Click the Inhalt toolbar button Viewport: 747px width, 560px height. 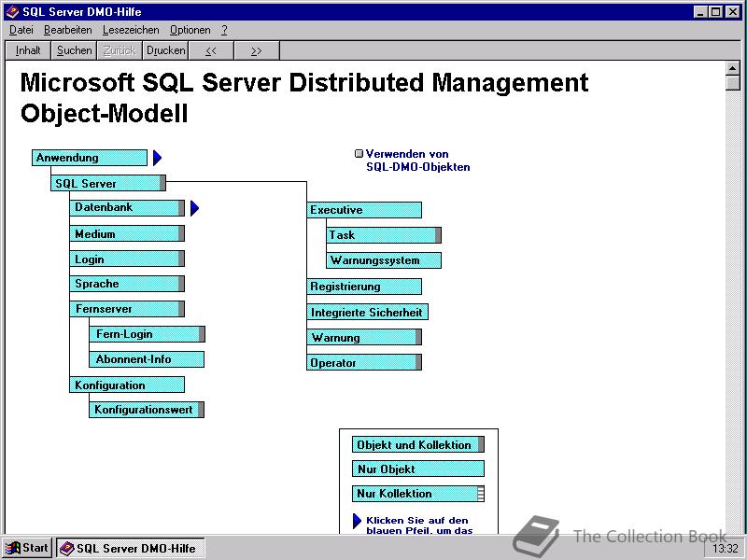click(x=28, y=50)
